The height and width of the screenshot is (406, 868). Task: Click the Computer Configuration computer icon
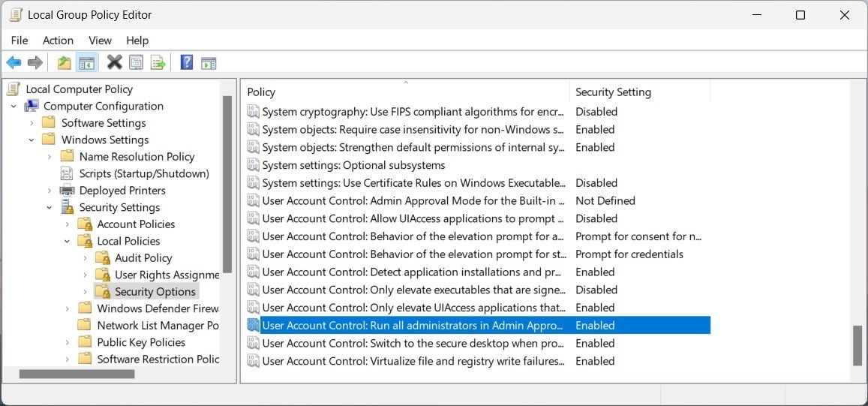tap(32, 106)
